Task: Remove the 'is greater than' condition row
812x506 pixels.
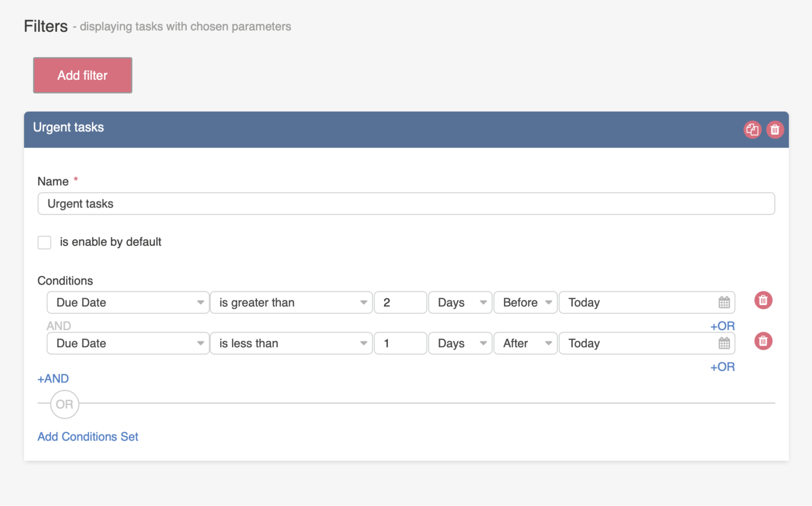Action: 763,300
